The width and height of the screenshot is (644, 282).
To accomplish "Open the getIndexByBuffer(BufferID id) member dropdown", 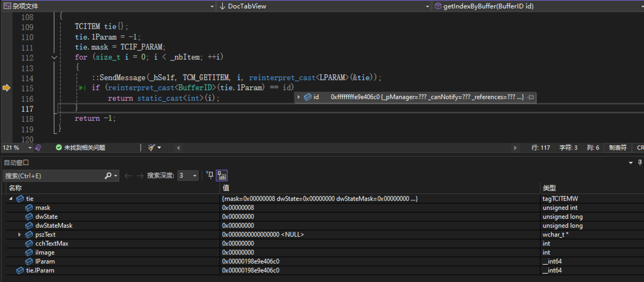I will click(642, 6).
